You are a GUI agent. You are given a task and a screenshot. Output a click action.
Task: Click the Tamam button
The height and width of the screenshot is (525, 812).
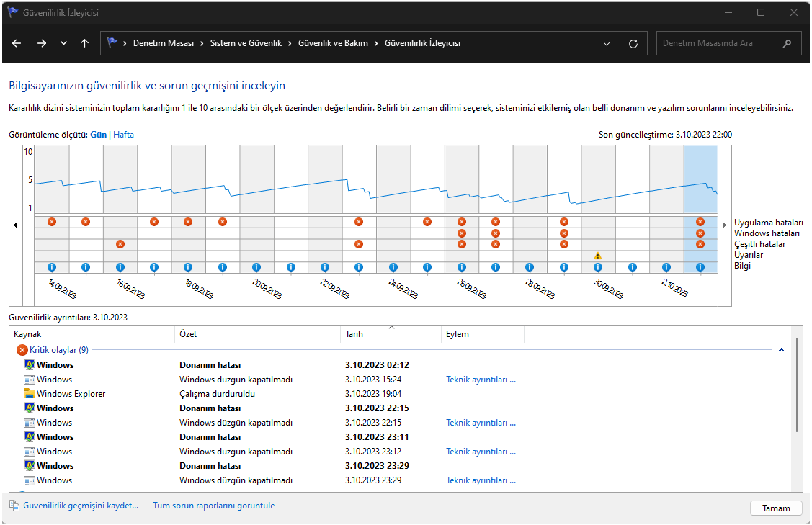point(776,508)
